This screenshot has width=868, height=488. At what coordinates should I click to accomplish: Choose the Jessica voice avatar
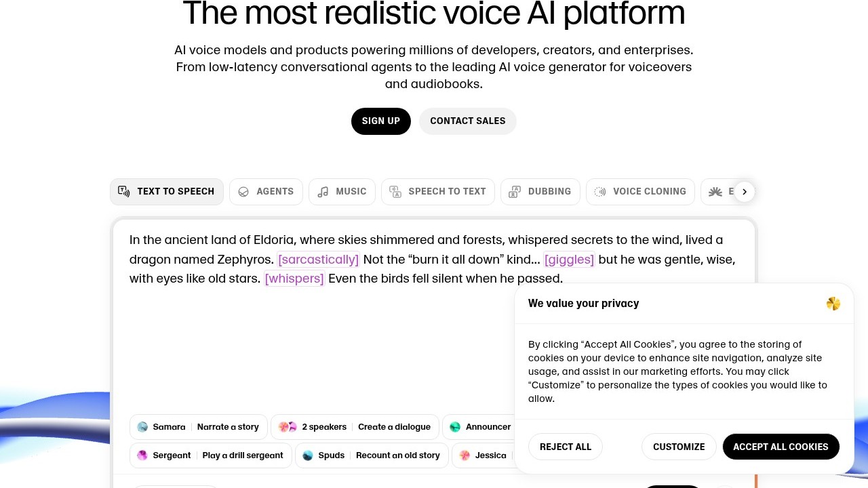tap(465, 455)
